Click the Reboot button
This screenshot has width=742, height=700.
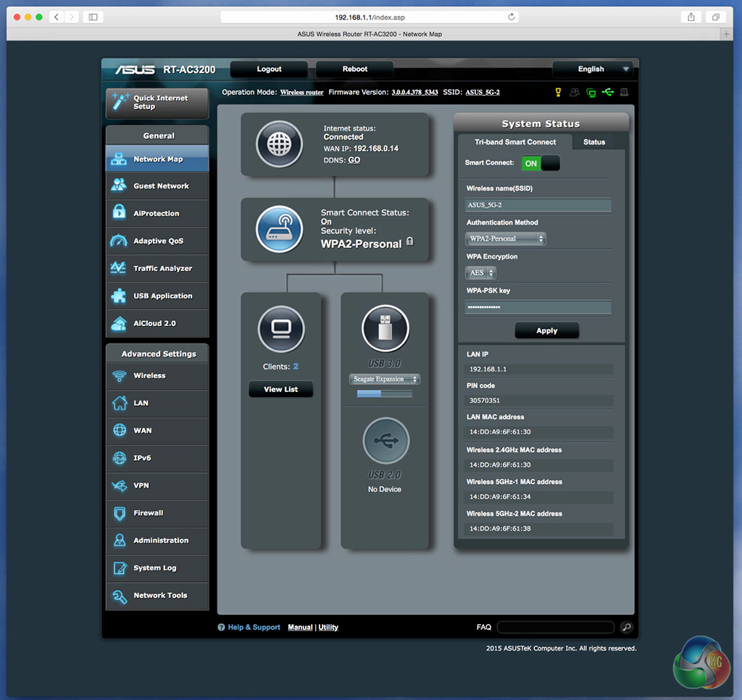354,69
